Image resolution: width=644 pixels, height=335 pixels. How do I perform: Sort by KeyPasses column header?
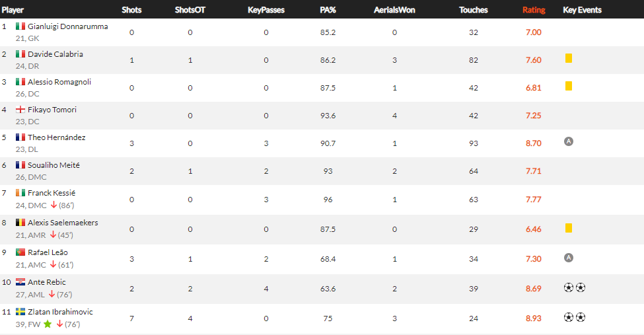266,10
